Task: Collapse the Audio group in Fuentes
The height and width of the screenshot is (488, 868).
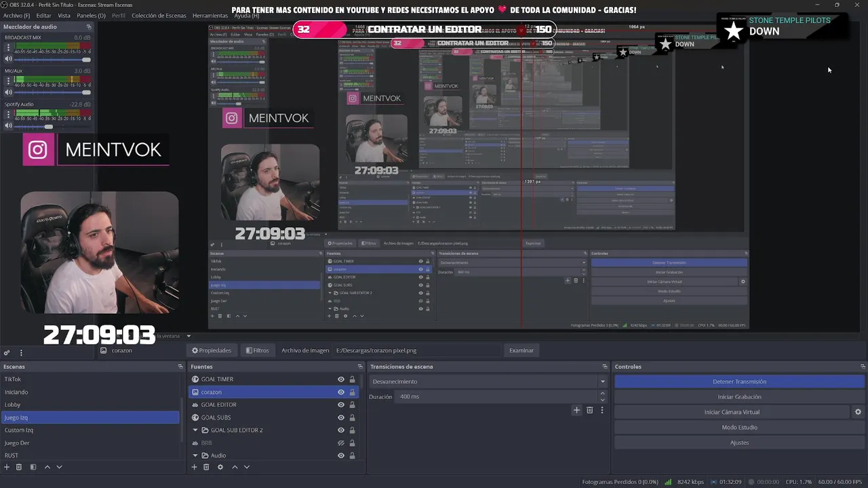Action: coord(195,455)
